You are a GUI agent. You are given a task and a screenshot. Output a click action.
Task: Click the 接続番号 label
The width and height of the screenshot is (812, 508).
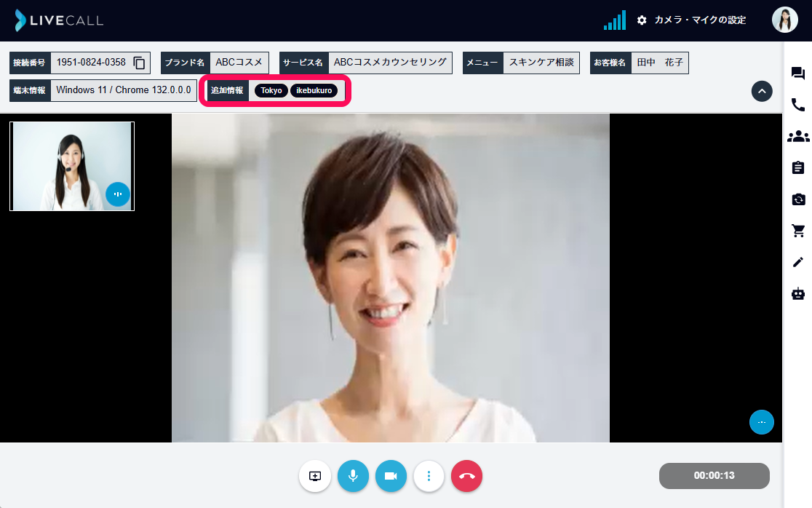(30, 63)
